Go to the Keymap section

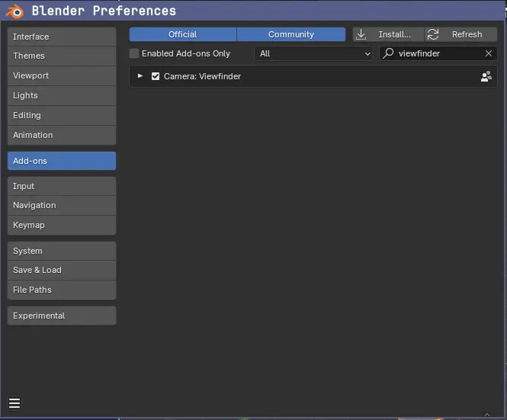62,225
